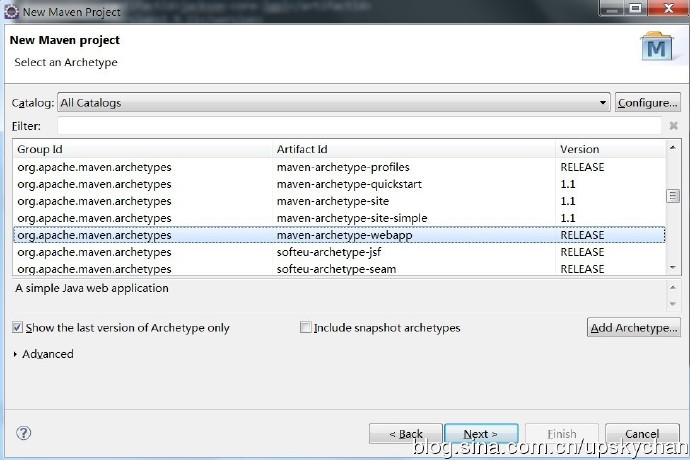
Task: Click the archetype table scroll up arrow
Action: coord(673,147)
